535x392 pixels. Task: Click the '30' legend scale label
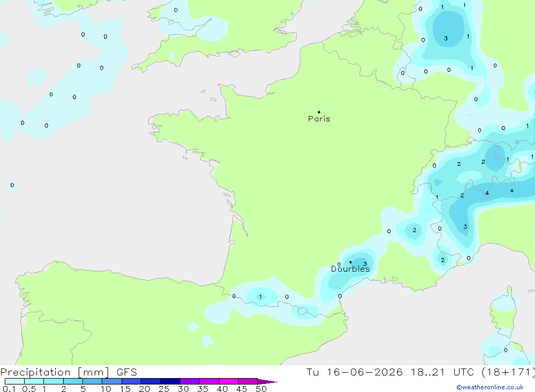183,389
